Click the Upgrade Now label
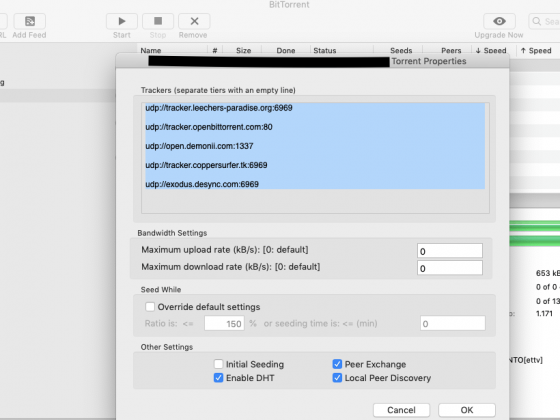Viewport: 560px width, 420px height. [499, 35]
